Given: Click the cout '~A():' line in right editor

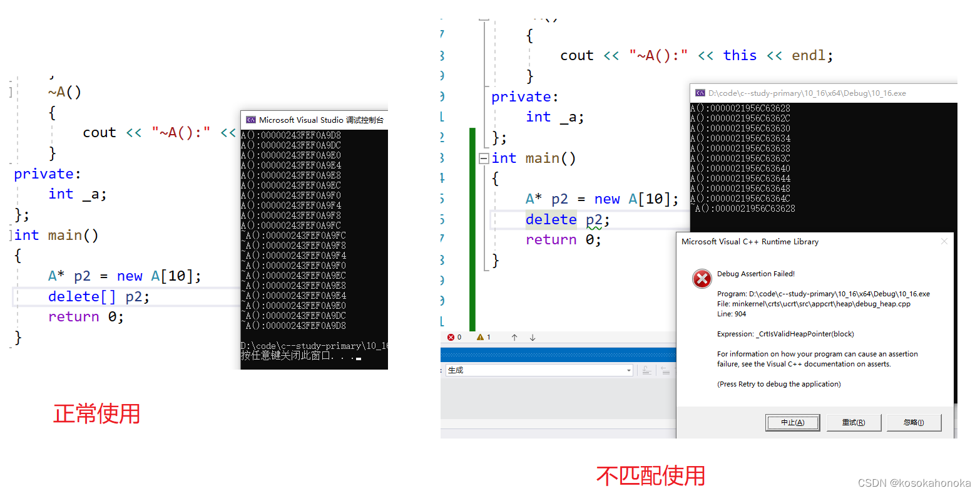Looking at the screenshot, I should coord(697,56).
